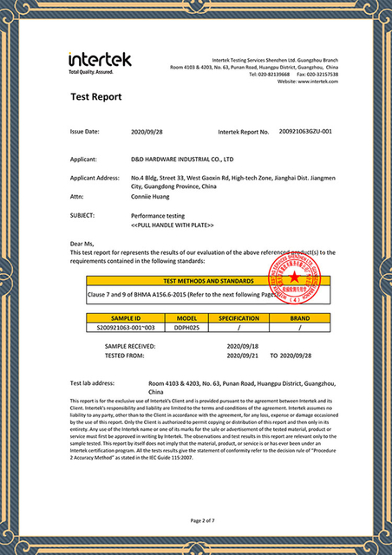
Task: Select the "Clause 7 and 9 of BHMA A156.6-2015" cell
Action: point(208,295)
